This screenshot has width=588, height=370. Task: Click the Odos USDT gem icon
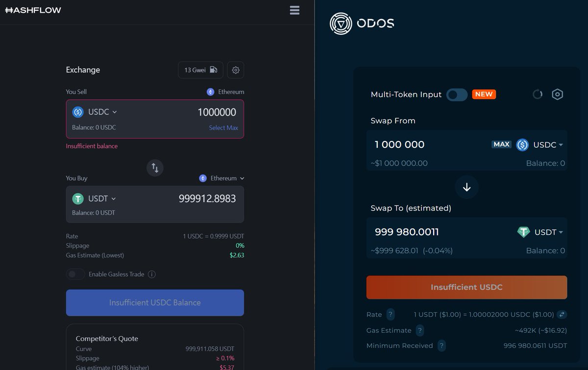click(x=524, y=232)
